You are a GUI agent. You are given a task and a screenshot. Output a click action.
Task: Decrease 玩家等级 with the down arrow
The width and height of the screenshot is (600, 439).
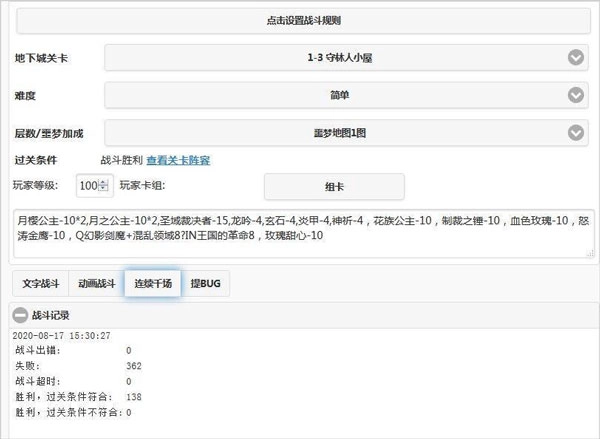(x=104, y=190)
